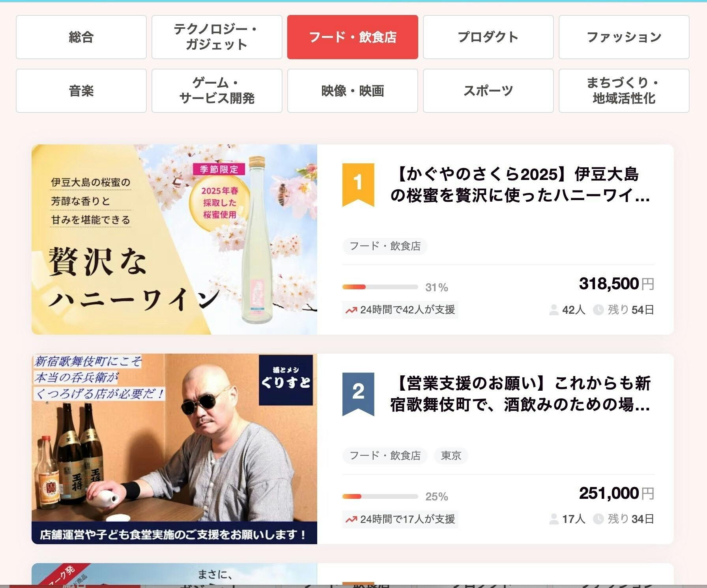Image resolution: width=707 pixels, height=588 pixels.
Task: Click clock icon beside 残り54日
Action: tap(598, 310)
